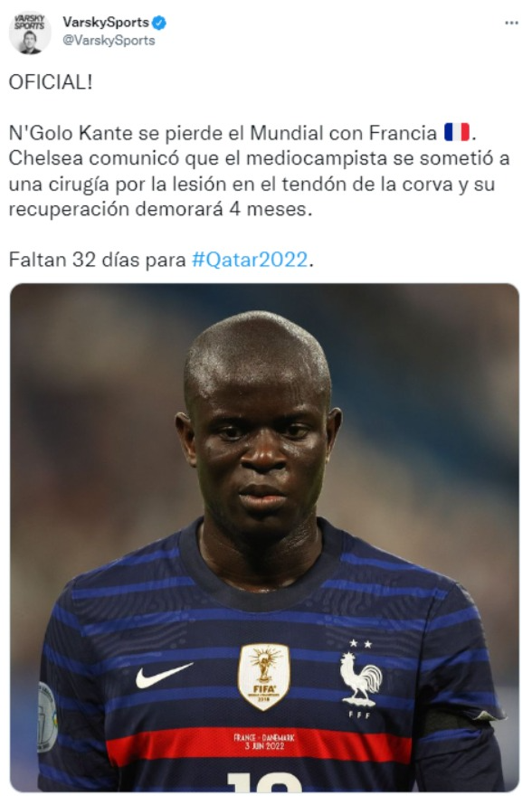
Task: Open the #Qatar2022 hashtag
Action: pyautogui.click(x=250, y=260)
